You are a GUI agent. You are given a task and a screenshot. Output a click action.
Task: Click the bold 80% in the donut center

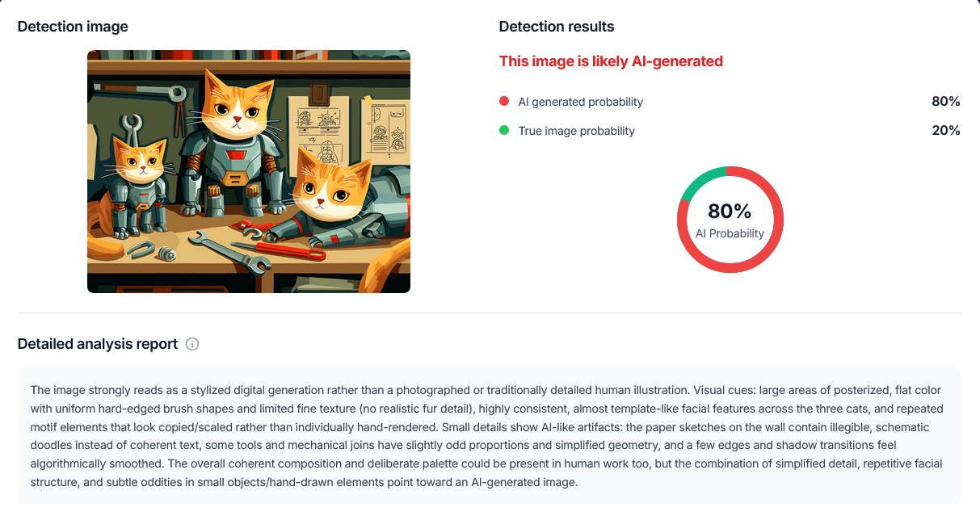[x=730, y=212]
